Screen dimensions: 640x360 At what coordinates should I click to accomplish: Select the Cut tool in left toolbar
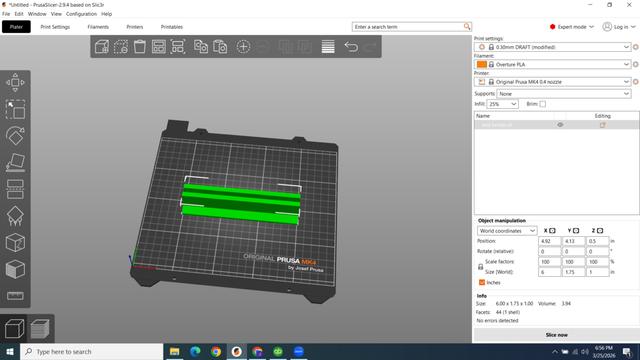pyautogui.click(x=15, y=189)
